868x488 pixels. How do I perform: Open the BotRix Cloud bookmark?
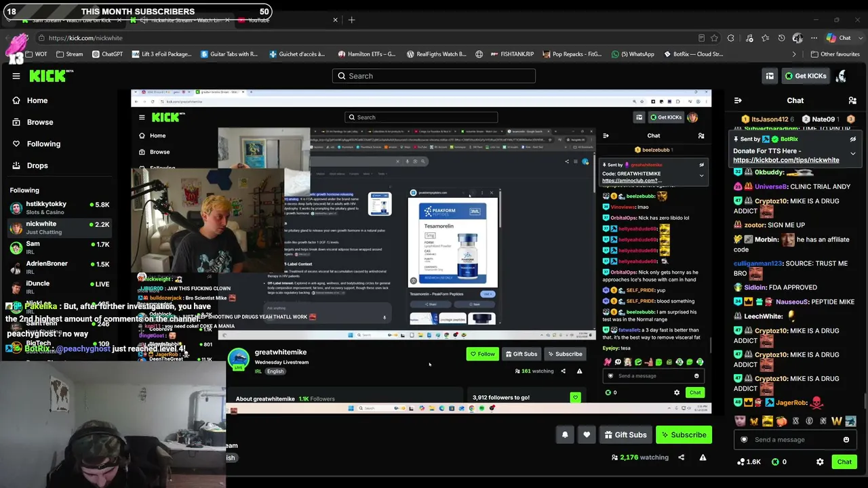point(693,54)
